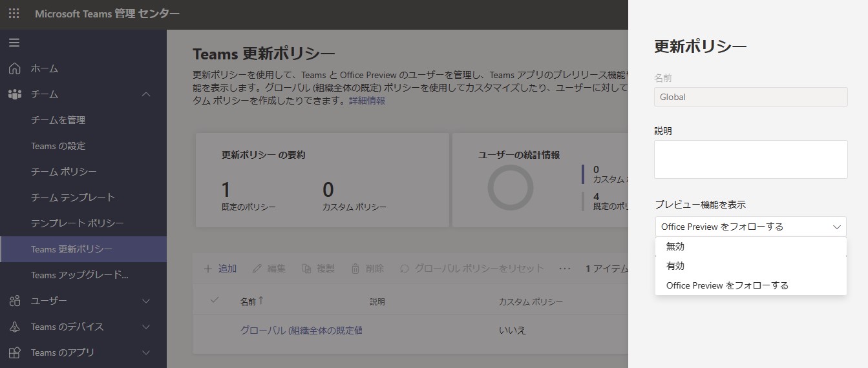Click the ユーザーの統計情報 donut chart
This screenshot has height=368, width=868.
coord(511,187)
